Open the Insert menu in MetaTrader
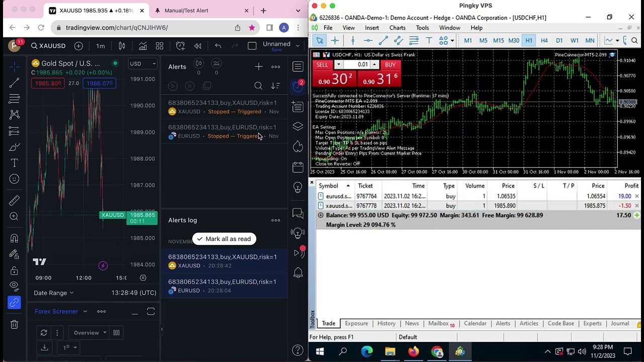The width and height of the screenshot is (644, 362). coord(372,28)
